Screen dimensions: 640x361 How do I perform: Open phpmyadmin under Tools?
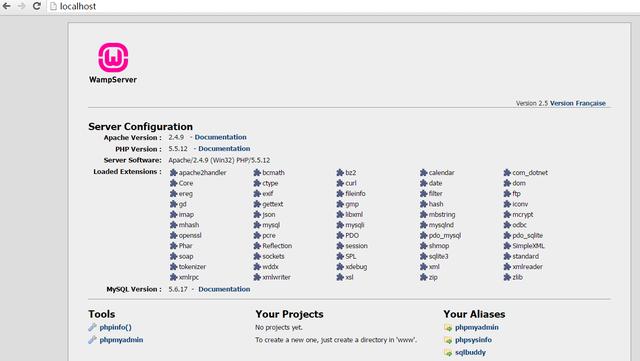121,340
